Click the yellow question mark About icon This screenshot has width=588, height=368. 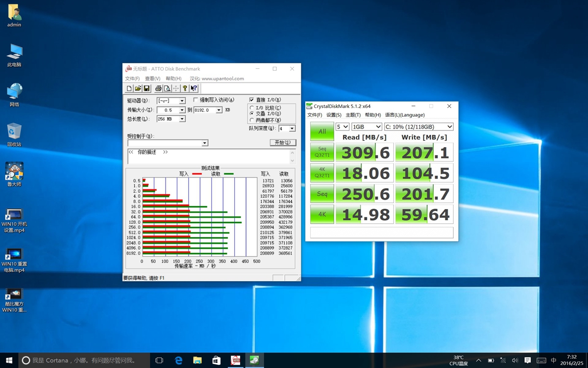click(185, 88)
